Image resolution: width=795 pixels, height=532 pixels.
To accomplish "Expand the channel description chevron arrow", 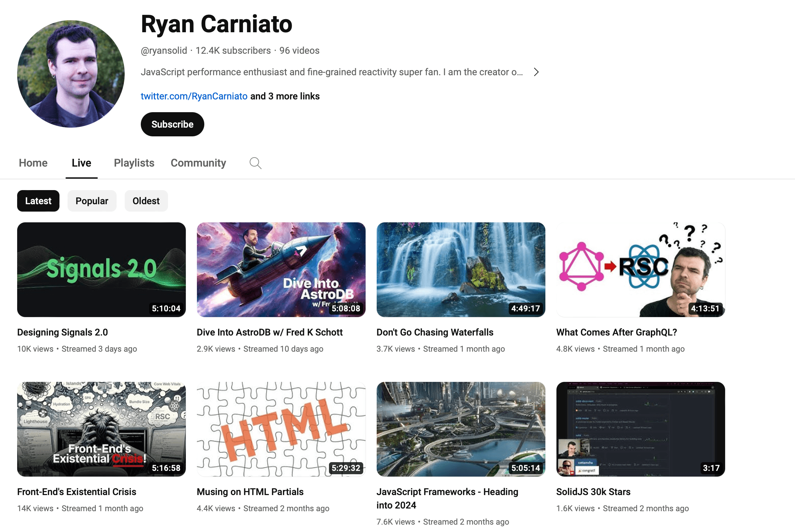I will point(536,72).
